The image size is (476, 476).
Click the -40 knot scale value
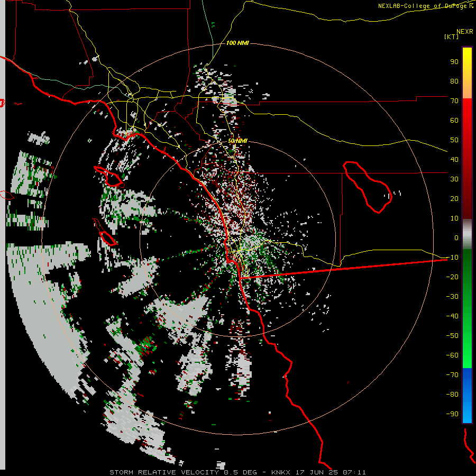[452, 316]
